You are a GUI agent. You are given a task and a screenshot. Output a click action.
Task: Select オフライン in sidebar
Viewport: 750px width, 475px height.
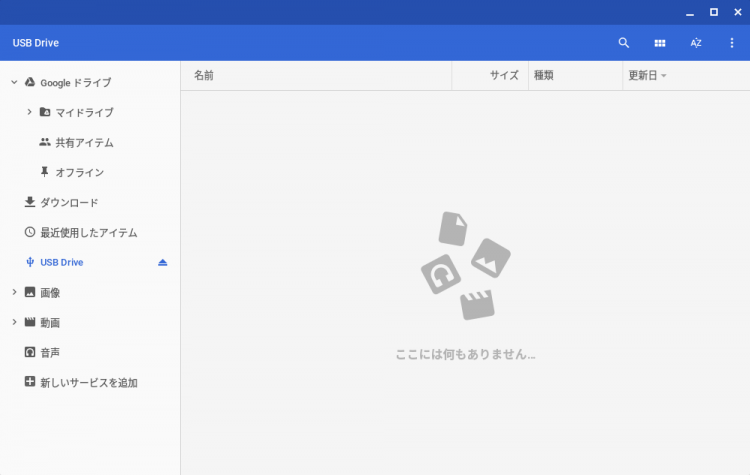[x=79, y=172]
